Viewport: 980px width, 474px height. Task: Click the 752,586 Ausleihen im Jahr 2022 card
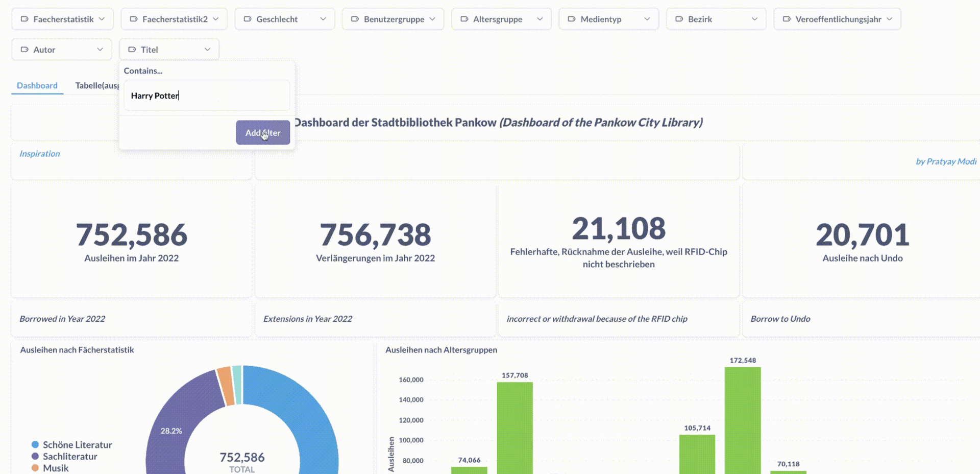pyautogui.click(x=132, y=241)
